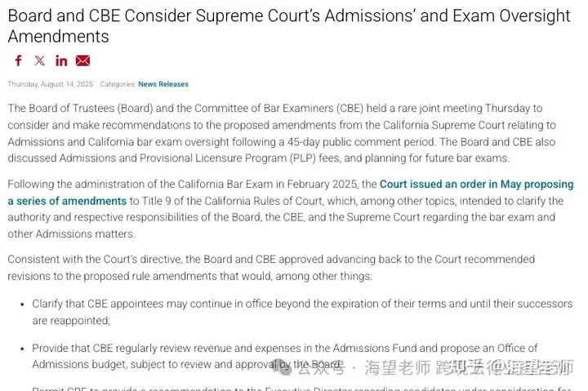Click the 'a series of amendments' link text
Screen dimensions: 588x391
tap(67, 201)
